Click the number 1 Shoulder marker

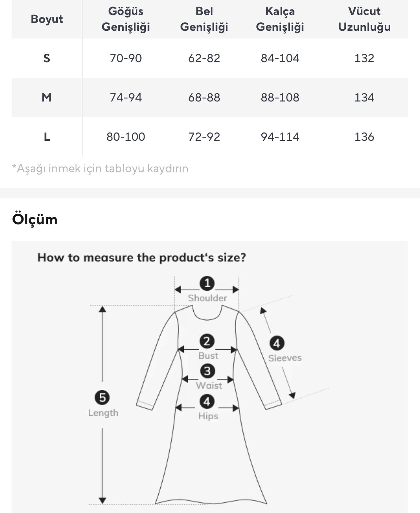click(207, 283)
